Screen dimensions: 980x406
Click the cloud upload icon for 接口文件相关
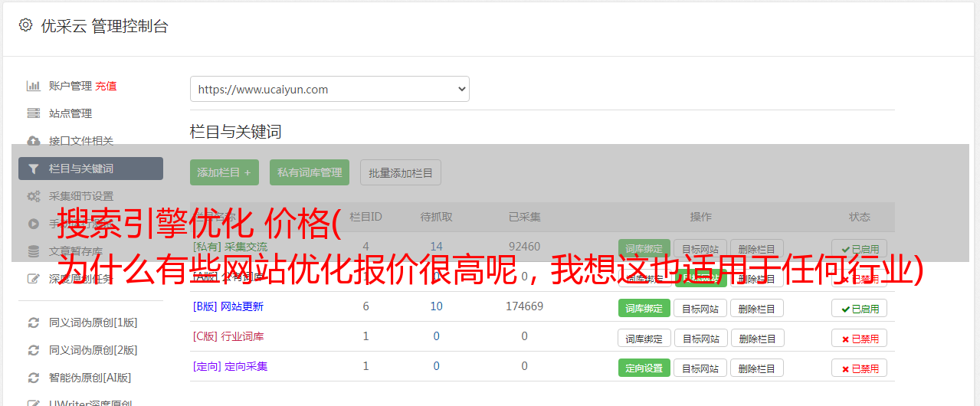(33, 141)
